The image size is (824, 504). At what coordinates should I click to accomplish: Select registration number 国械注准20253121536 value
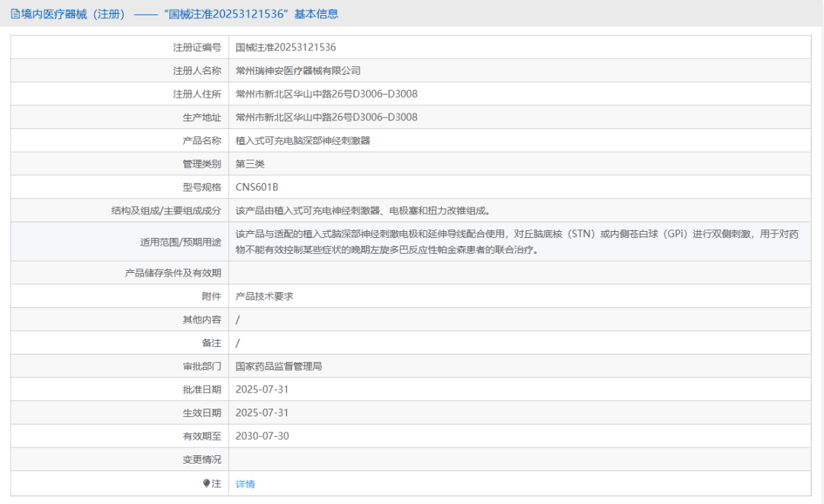285,47
